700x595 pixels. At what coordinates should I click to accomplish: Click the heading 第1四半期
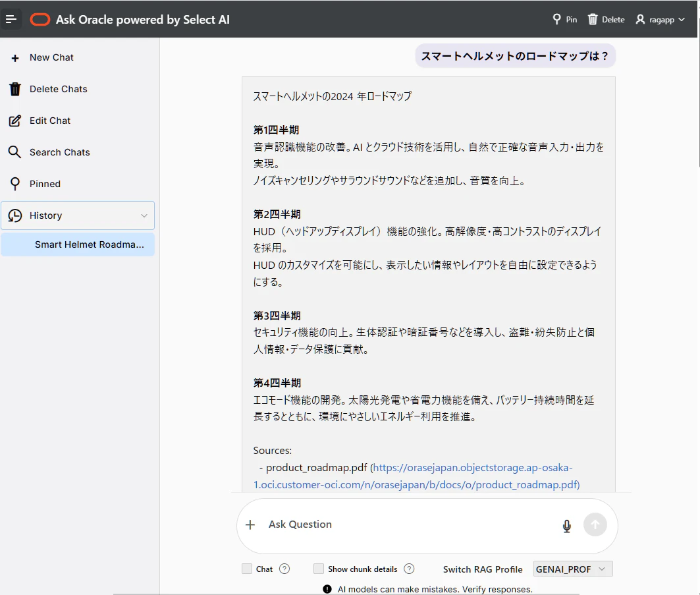click(276, 130)
